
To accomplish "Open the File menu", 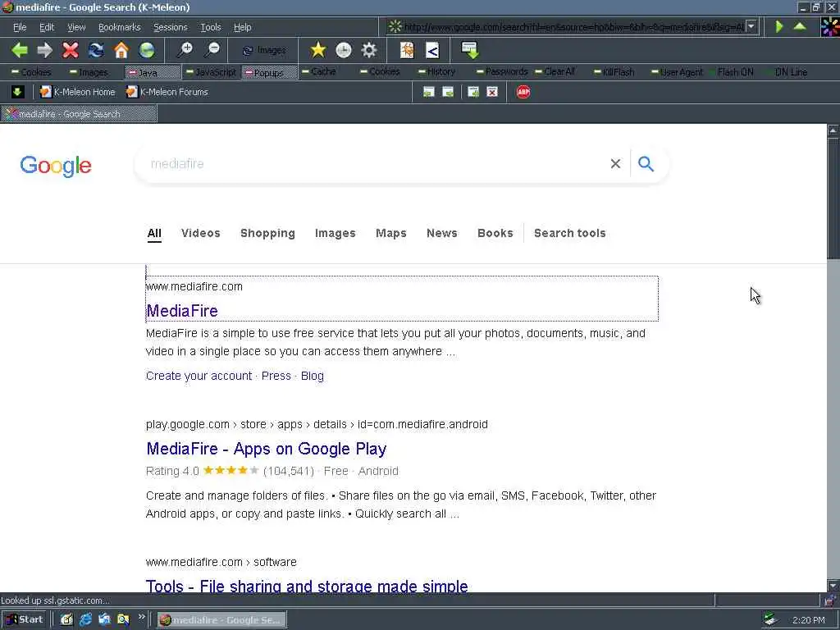I will [x=20, y=27].
